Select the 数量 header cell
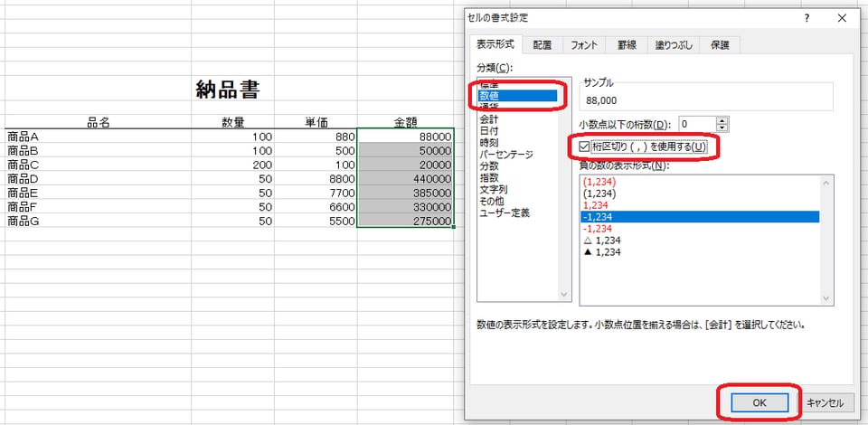 click(x=232, y=122)
